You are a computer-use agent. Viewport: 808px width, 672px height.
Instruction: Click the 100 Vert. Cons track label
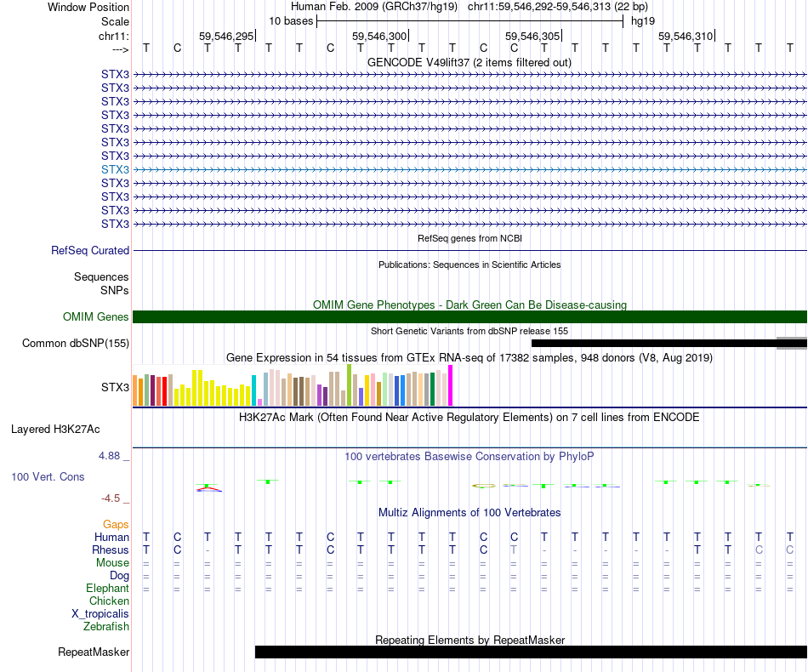point(48,477)
